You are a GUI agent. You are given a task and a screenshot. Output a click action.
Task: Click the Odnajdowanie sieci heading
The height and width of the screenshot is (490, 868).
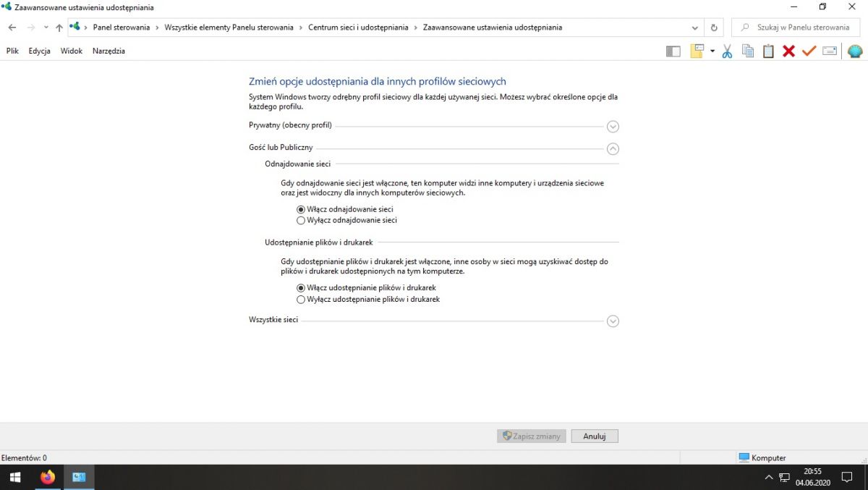pos(297,164)
